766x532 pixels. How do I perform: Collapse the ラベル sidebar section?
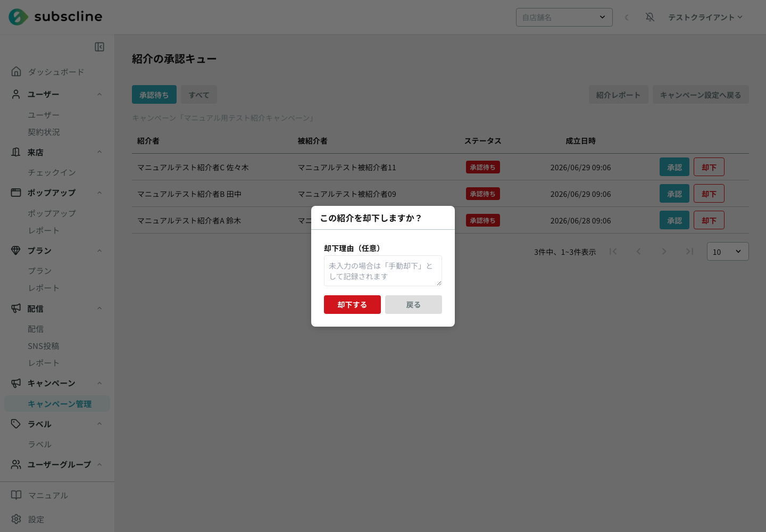pyautogui.click(x=99, y=424)
